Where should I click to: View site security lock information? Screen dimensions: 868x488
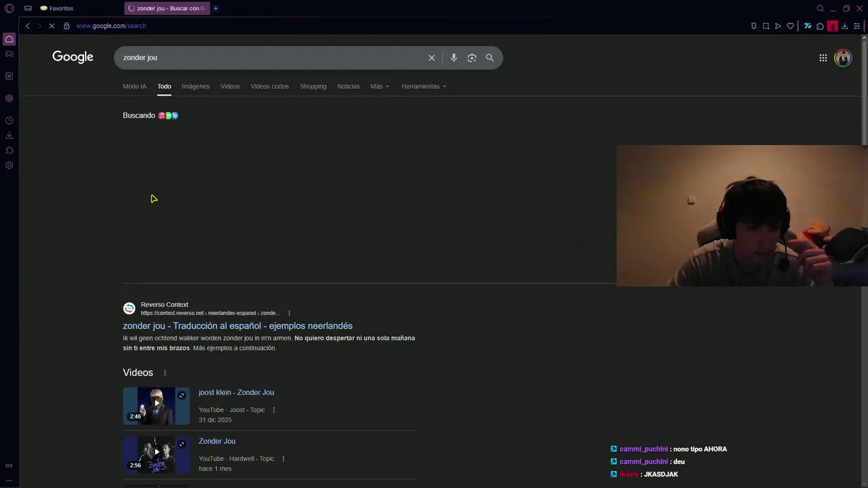click(66, 26)
